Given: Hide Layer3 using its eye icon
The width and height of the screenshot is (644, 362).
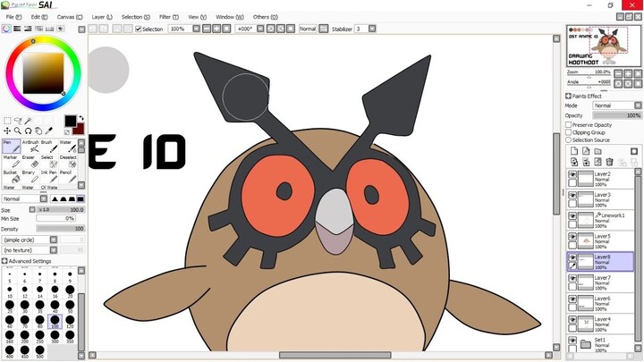Looking at the screenshot, I should (572, 195).
